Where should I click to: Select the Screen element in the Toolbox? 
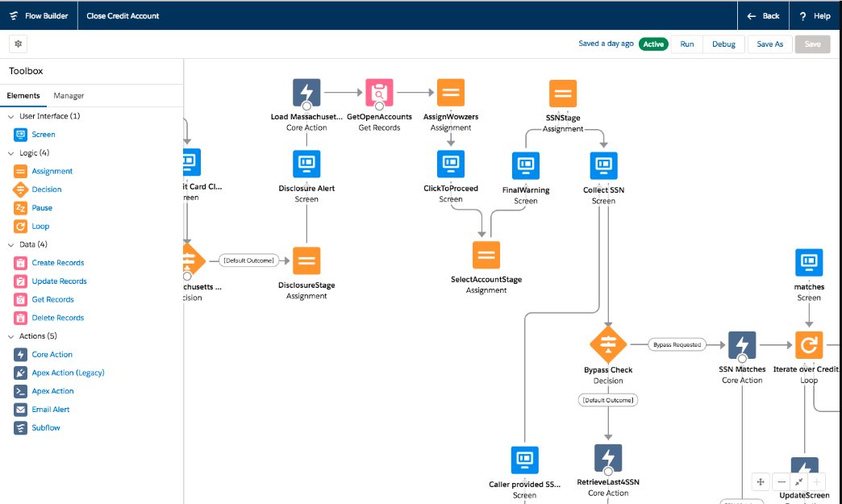pyautogui.click(x=44, y=135)
